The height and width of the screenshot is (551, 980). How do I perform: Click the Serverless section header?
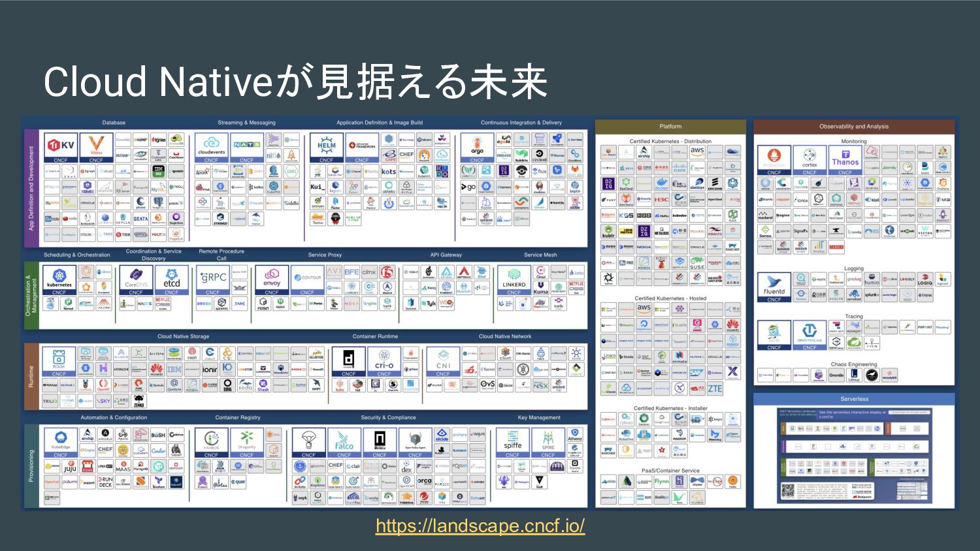click(x=854, y=399)
